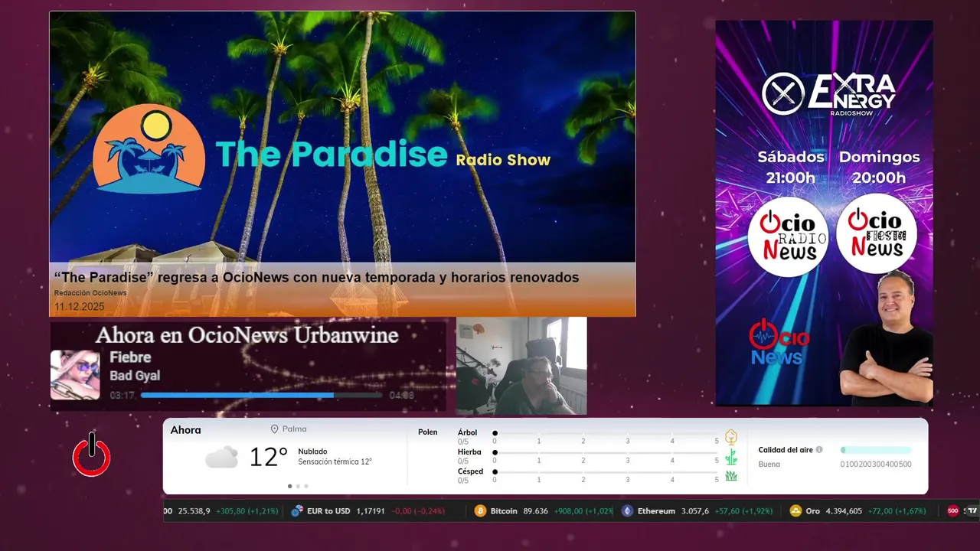
Task: Click The Paradise island sunset logo
Action: (x=149, y=148)
